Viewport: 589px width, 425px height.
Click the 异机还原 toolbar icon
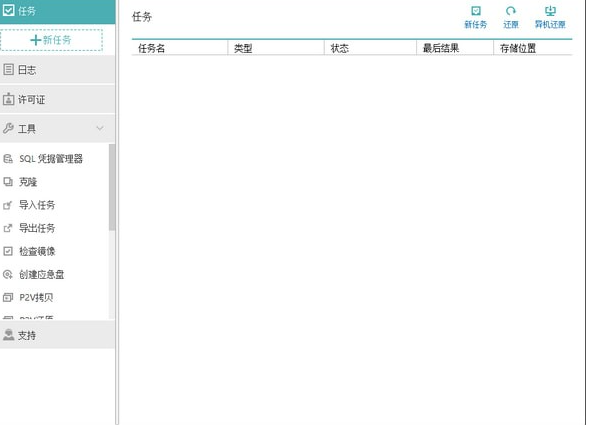pos(550,11)
